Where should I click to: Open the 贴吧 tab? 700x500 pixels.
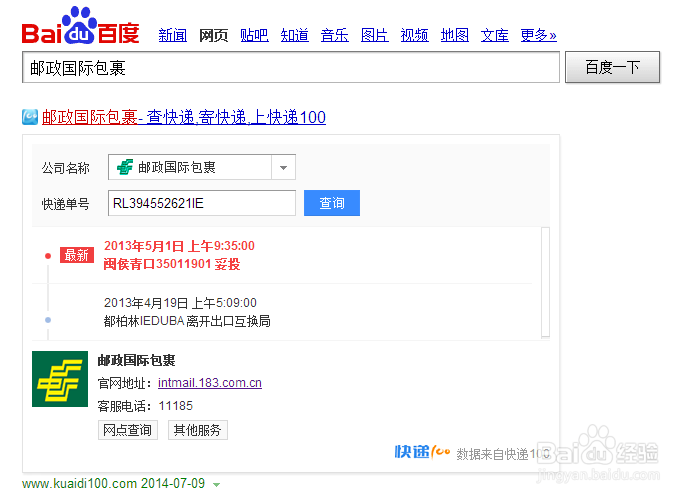pos(254,35)
